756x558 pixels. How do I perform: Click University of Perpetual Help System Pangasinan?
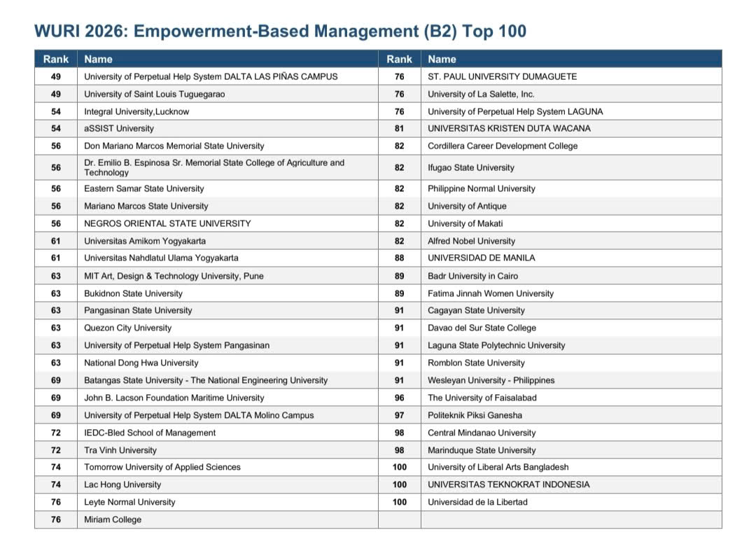click(176, 345)
